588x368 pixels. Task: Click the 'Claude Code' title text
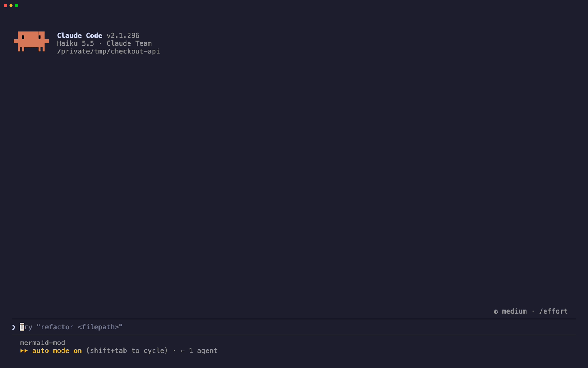coord(79,35)
